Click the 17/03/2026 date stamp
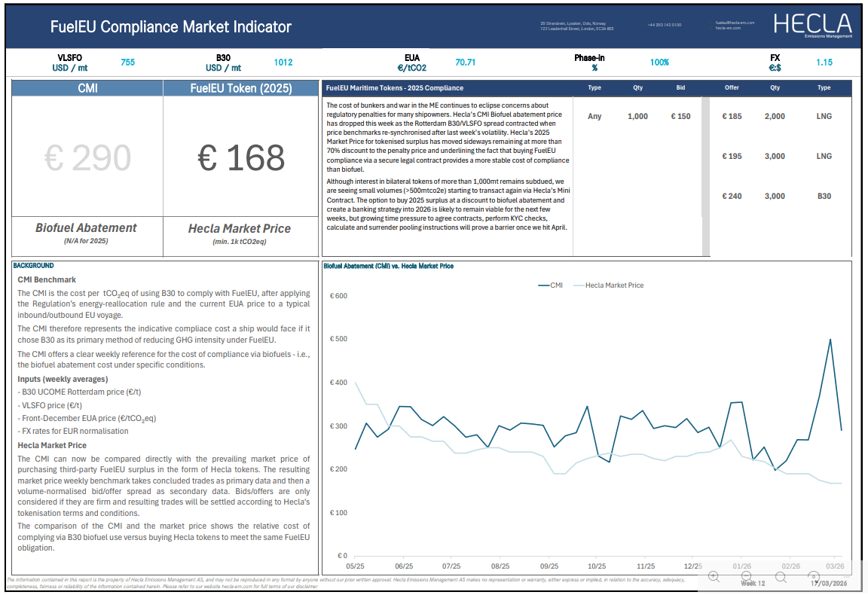Image resolution: width=868 pixels, height=595 pixels. tap(829, 584)
